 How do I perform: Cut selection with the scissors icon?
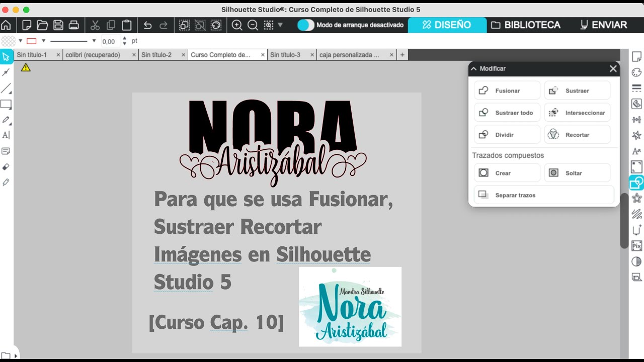[x=95, y=25]
